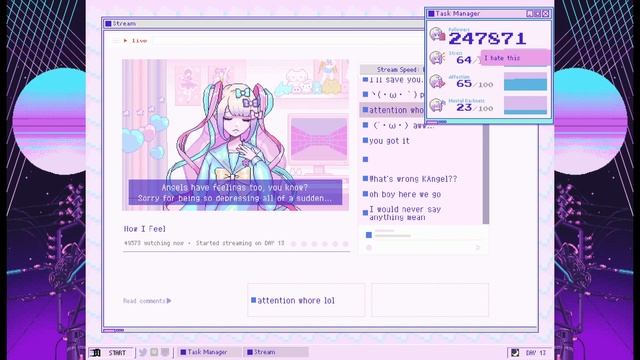Image resolution: width=640 pixels, height=360 pixels.
Task: Click the Mental Darkness level bar in Task Manager
Action: [525, 105]
